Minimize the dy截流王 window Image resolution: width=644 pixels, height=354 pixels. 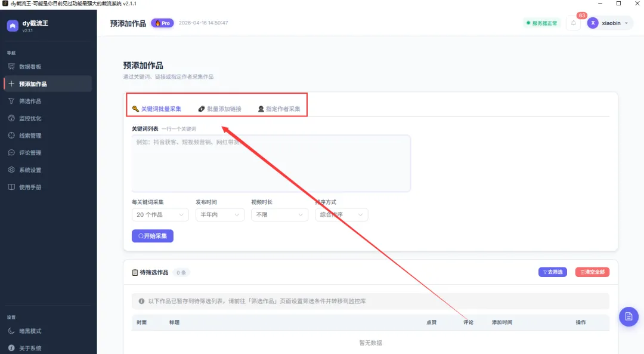[x=600, y=4]
